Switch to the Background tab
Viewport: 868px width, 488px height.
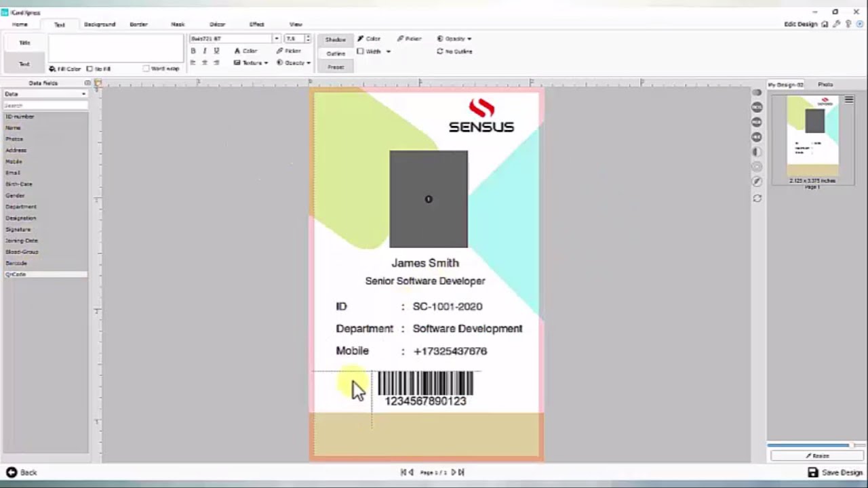click(100, 24)
